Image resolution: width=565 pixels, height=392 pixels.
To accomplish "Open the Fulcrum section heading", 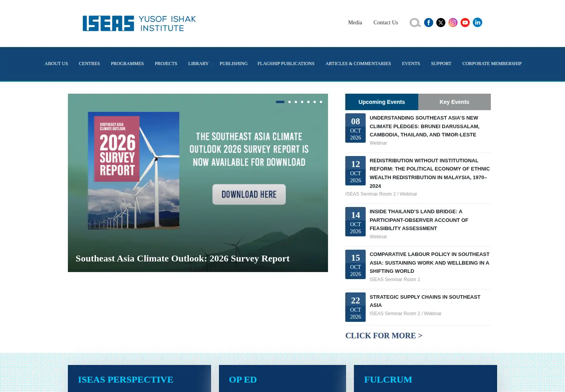I will (388, 379).
